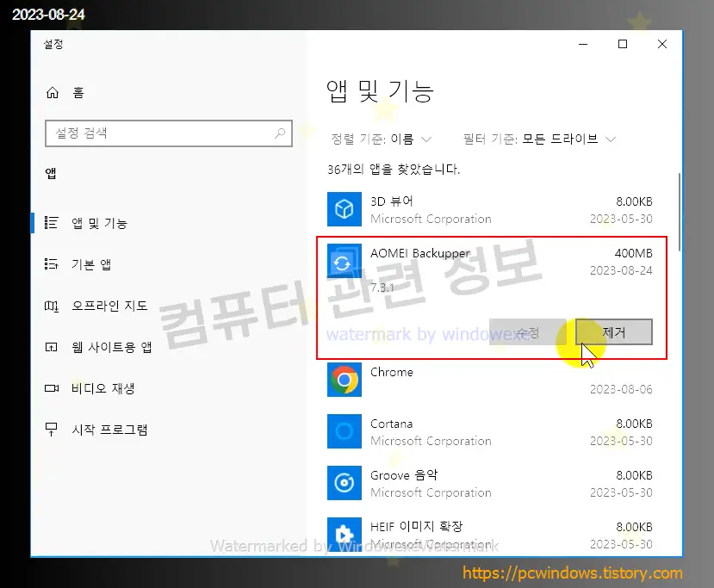Click the 7.3.1 version text

point(382,288)
